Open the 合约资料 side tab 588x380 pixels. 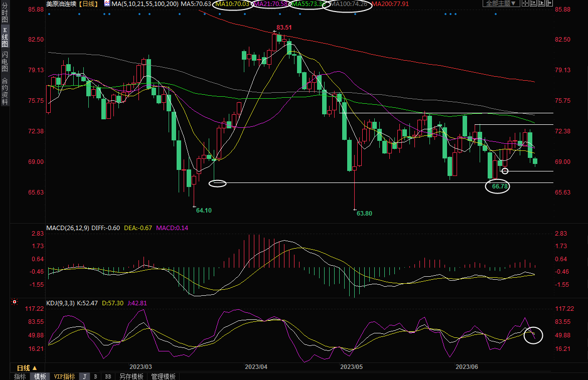click(x=5, y=91)
